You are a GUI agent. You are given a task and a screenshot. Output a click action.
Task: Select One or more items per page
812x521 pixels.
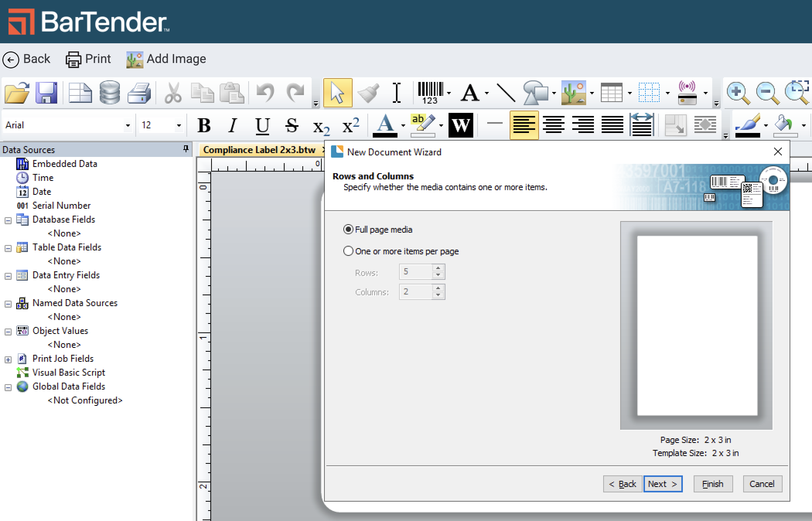click(x=348, y=251)
